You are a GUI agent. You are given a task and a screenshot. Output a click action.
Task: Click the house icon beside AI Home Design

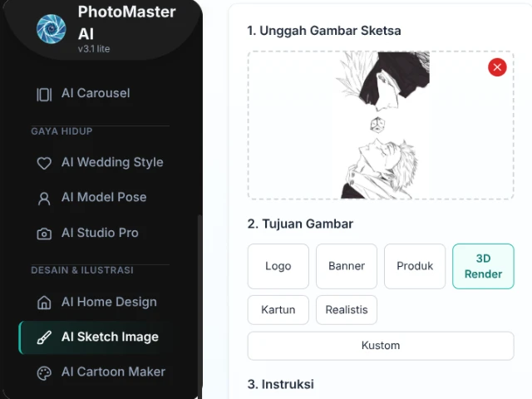(x=44, y=303)
